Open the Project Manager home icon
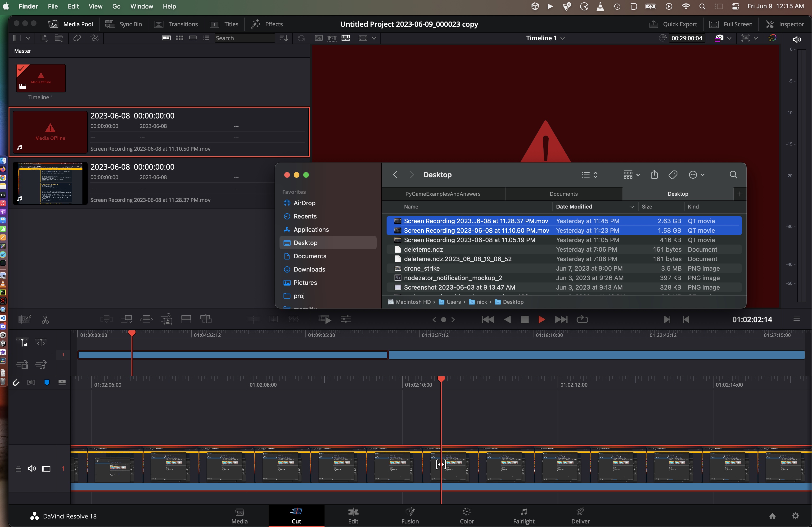Screen dimensions: 812x527 [x=772, y=516]
